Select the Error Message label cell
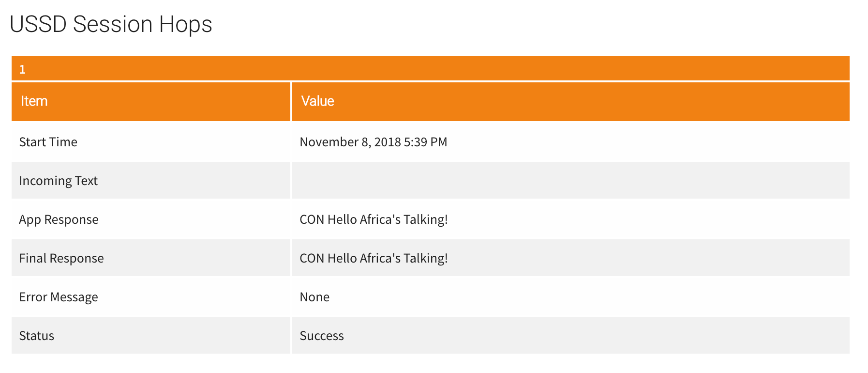This screenshot has height=373, width=868. [151, 296]
